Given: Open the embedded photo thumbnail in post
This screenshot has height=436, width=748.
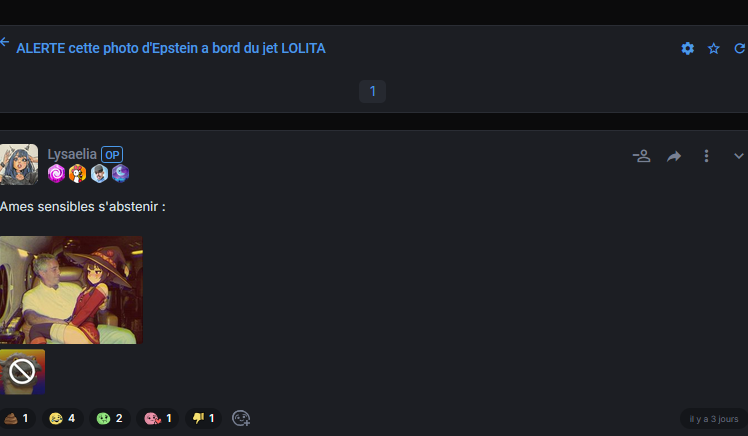Looking at the screenshot, I should (71, 290).
